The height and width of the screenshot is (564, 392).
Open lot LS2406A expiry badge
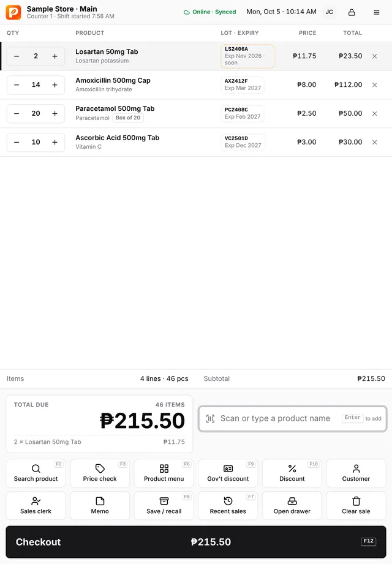coord(247,56)
